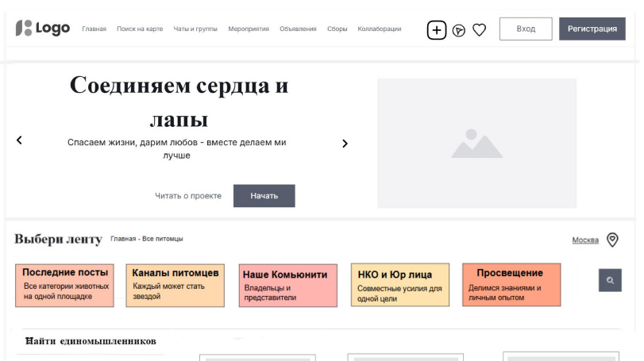
Task: Go to next slide with right arrow
Action: [345, 144]
